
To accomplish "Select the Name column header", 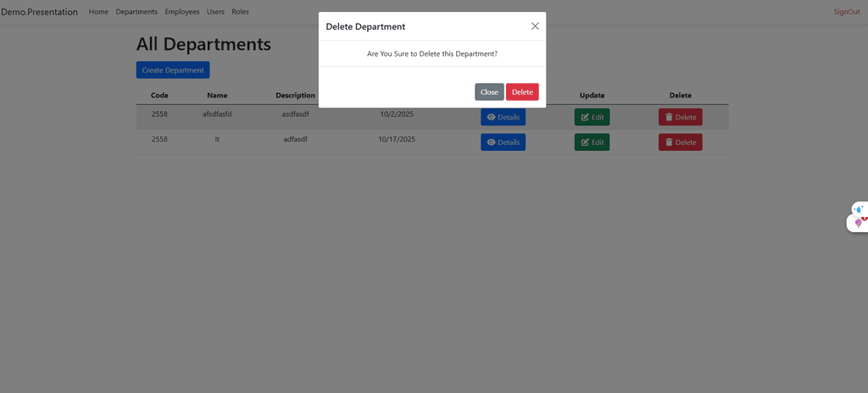I will [217, 95].
